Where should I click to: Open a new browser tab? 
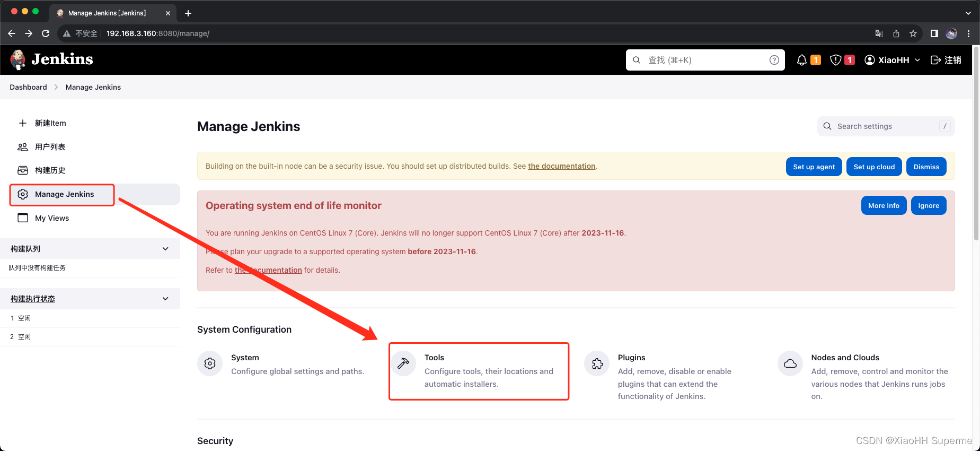point(188,13)
